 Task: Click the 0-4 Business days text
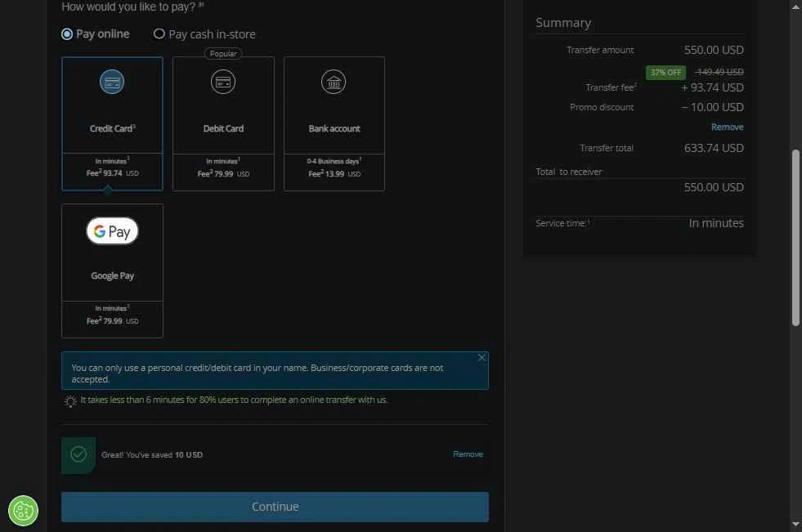tap(334, 161)
